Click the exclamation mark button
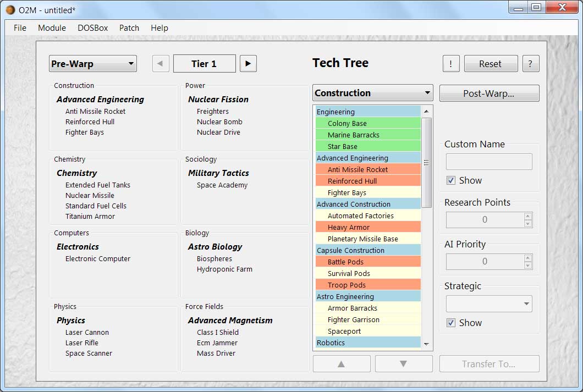 (x=451, y=64)
